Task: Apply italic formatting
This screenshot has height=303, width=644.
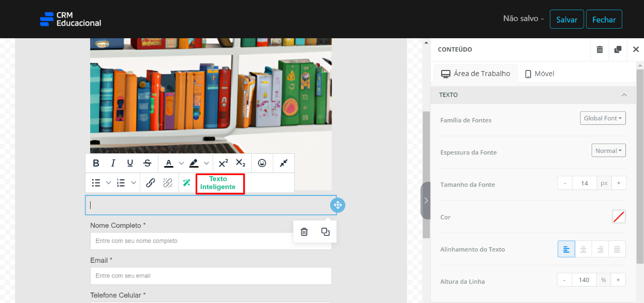Action: tap(113, 163)
